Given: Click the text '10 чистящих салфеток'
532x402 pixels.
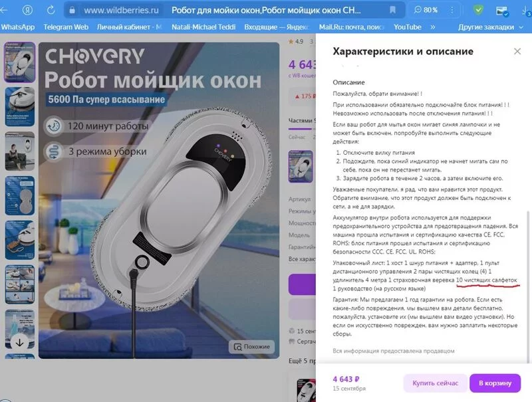Looking at the screenshot, I should pyautogui.click(x=487, y=280).
